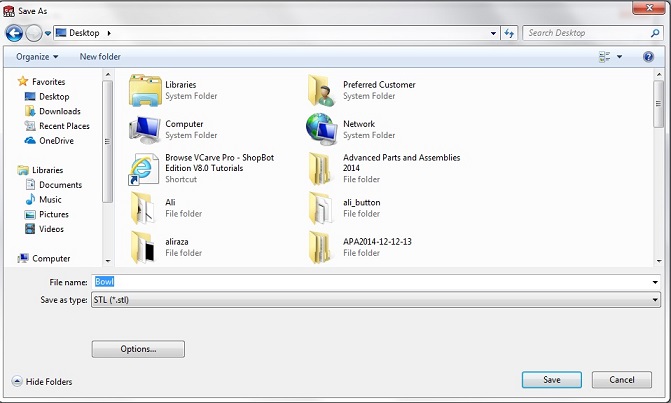Click the Ali folder icon
671x403 pixels.
pyautogui.click(x=143, y=208)
